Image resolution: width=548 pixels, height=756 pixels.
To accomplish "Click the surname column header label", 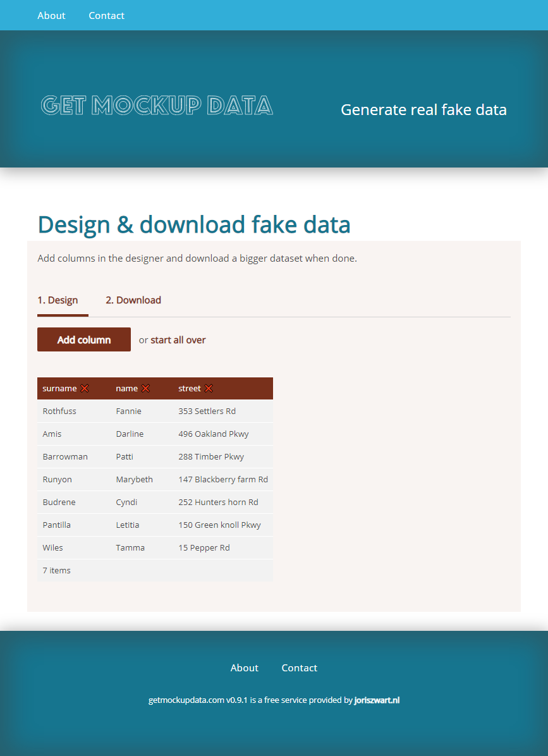I will 60,389.
